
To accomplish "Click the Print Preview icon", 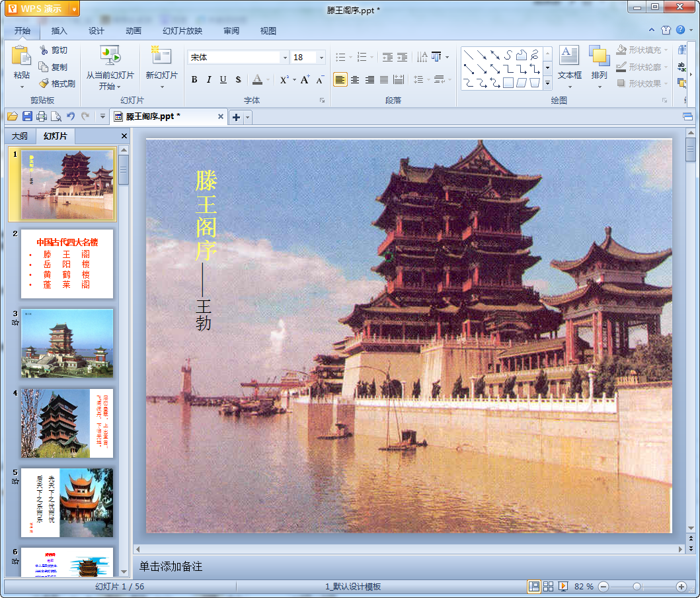I will [x=56, y=116].
